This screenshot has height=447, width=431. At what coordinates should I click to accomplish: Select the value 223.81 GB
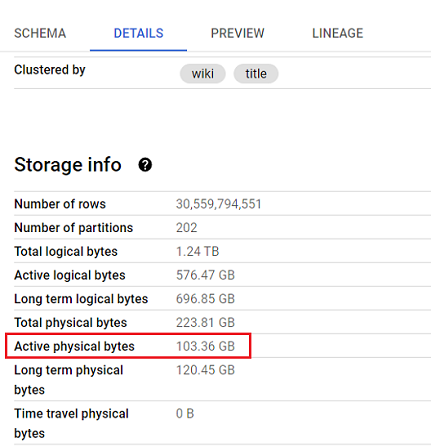click(205, 322)
